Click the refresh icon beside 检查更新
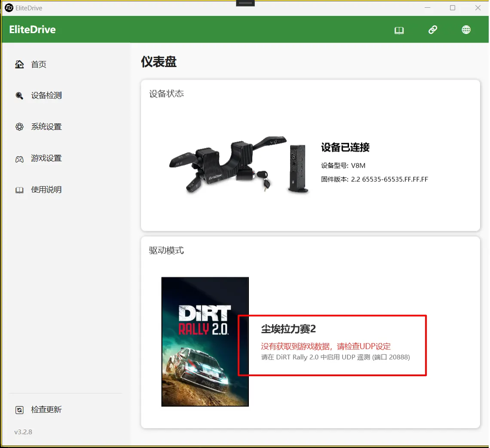The height and width of the screenshot is (448, 490). pos(19,410)
